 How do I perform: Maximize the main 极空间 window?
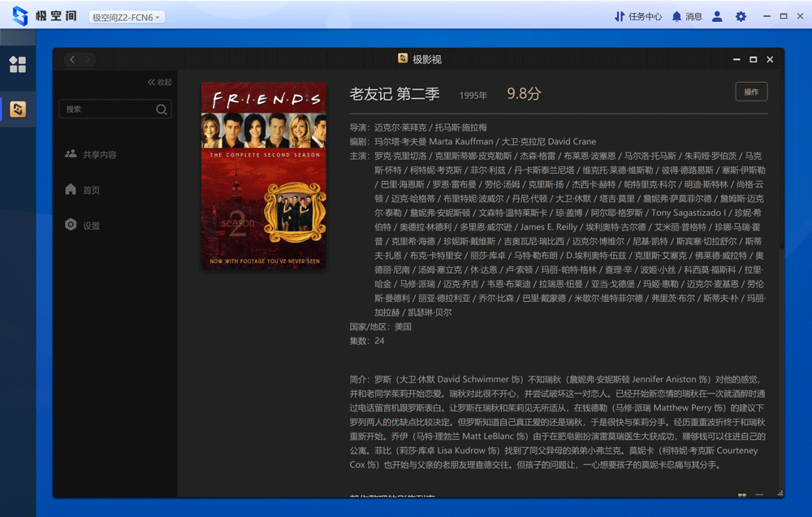[784, 16]
